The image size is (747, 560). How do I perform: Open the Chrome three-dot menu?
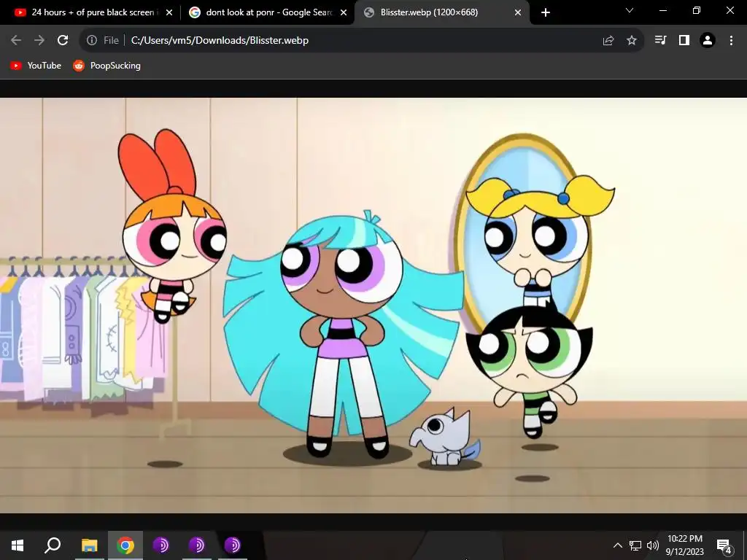(731, 41)
